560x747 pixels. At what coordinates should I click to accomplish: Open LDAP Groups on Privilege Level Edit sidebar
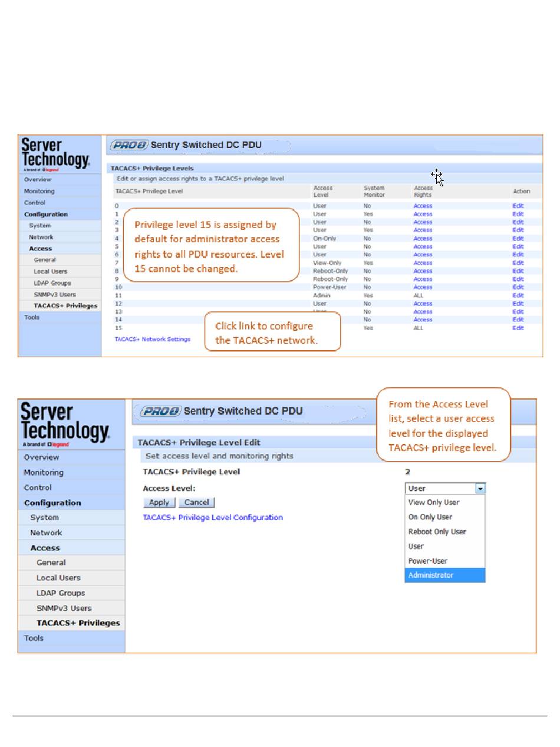click(x=61, y=593)
